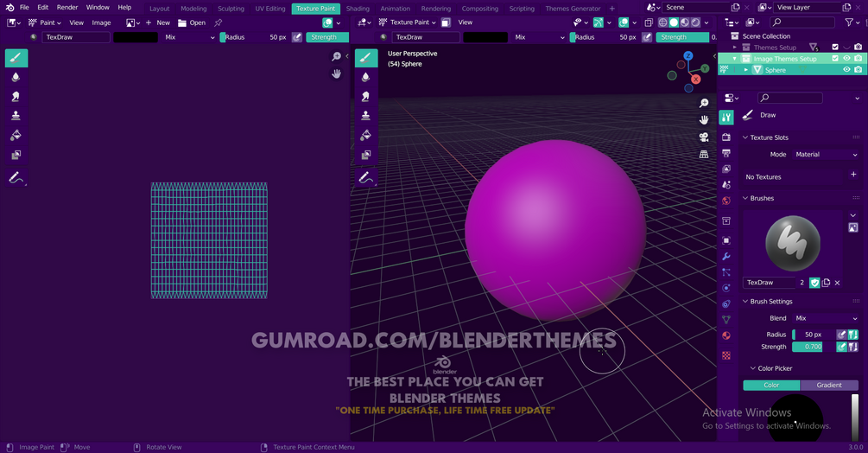
Task: Select the Annotate tool in image editor
Action: [16, 178]
